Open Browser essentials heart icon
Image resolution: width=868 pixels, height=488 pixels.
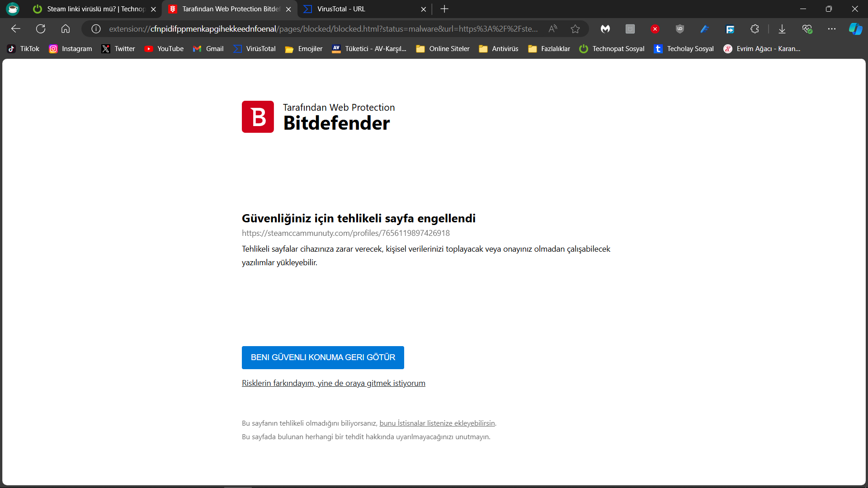point(807,29)
